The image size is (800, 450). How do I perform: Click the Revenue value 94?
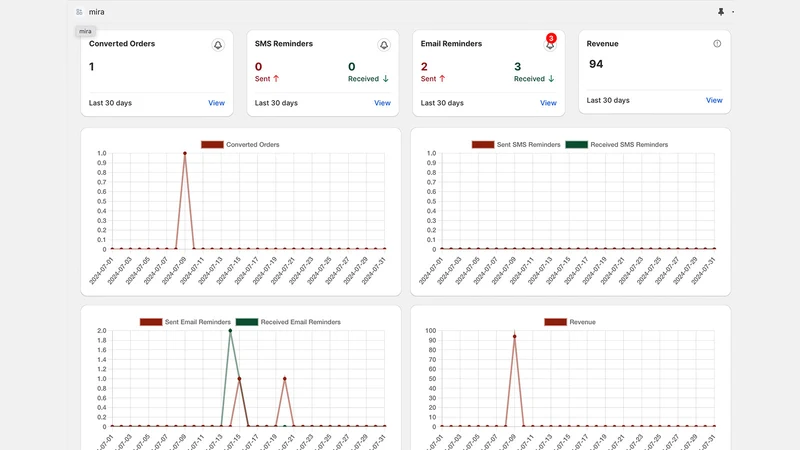[596, 64]
